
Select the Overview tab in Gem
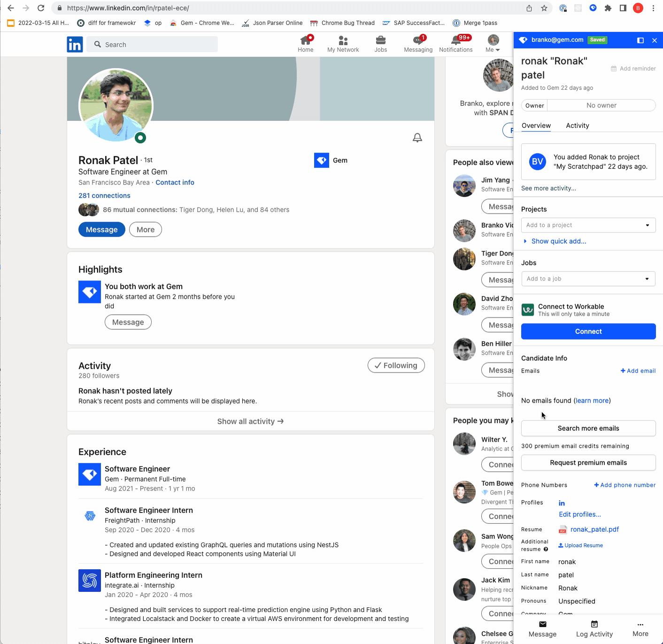[536, 125]
